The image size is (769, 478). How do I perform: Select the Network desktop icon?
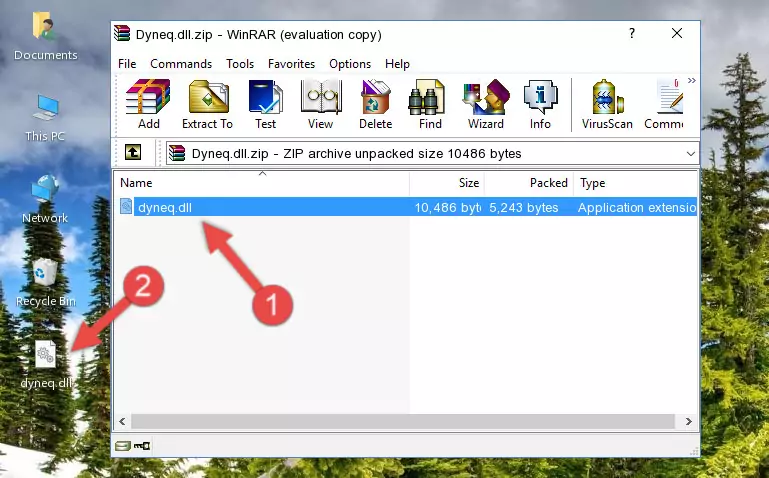coord(45,199)
